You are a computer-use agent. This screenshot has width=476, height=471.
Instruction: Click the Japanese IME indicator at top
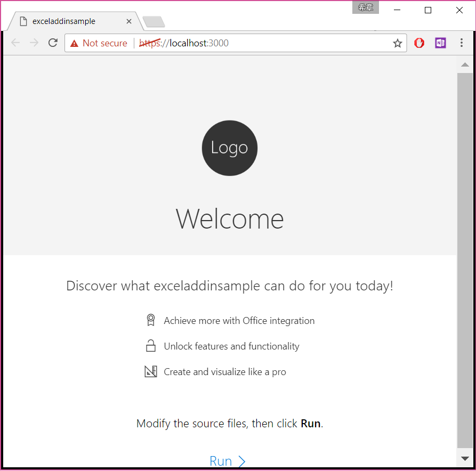click(x=366, y=7)
